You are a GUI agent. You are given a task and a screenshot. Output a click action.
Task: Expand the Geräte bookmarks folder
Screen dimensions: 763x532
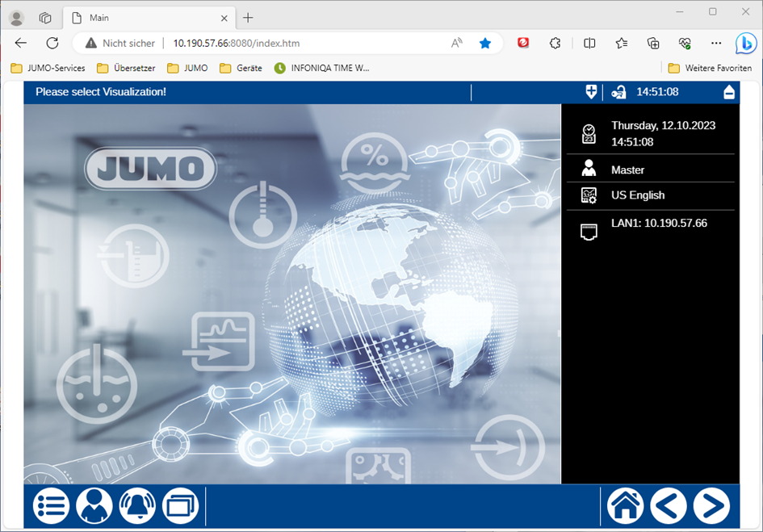(241, 69)
